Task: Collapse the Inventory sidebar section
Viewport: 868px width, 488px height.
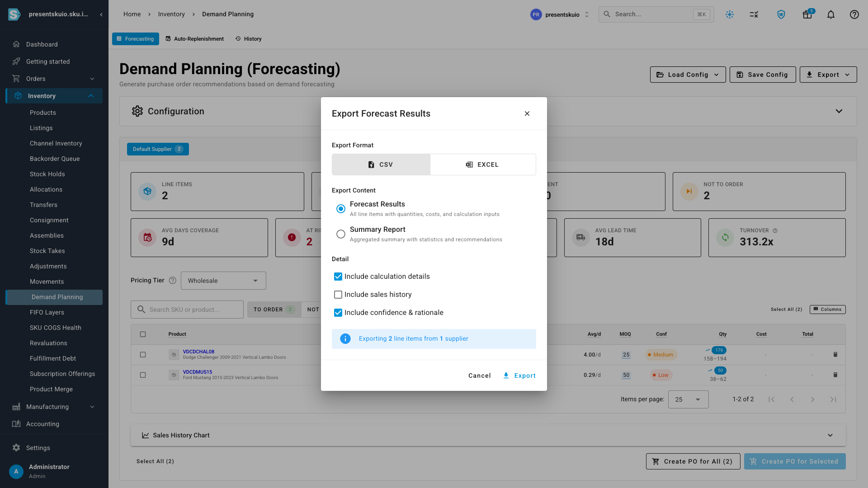Action: coord(54,96)
